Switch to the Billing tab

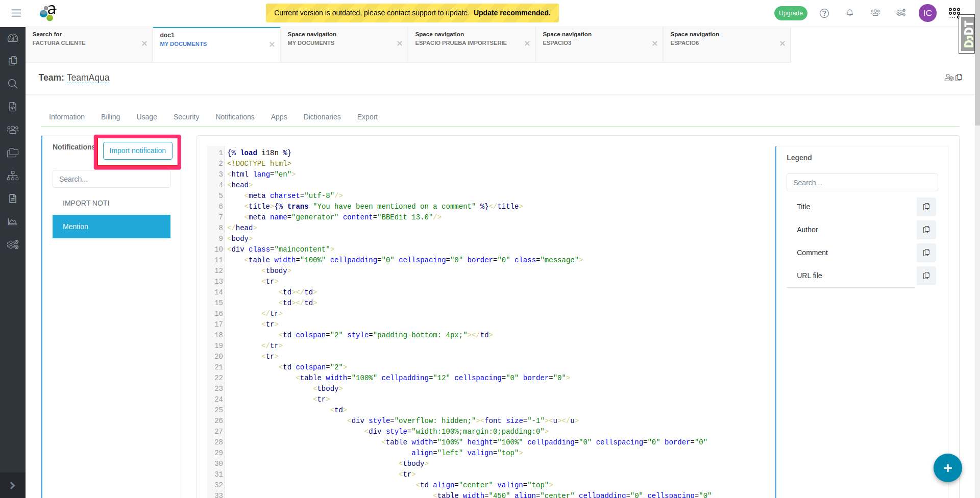pos(110,117)
